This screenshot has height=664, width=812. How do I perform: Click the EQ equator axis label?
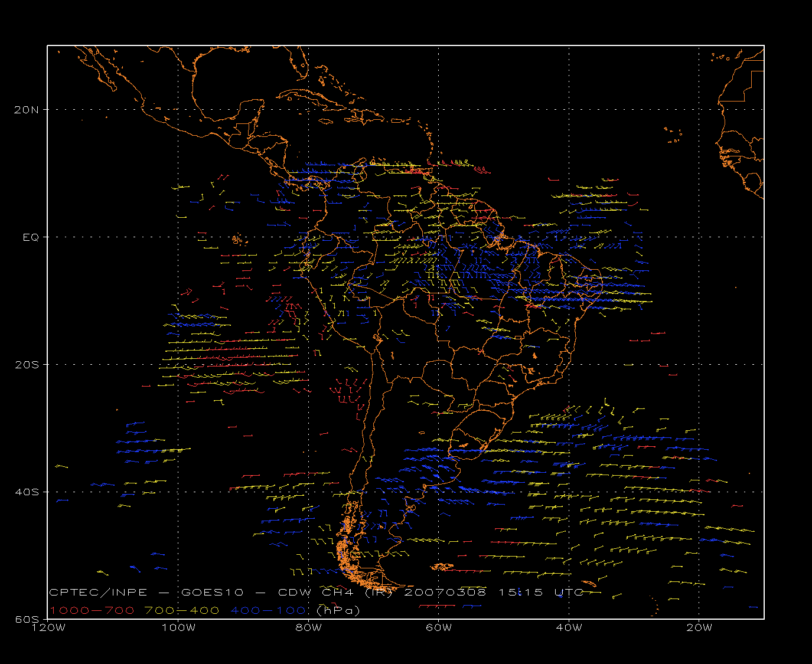click(31, 237)
